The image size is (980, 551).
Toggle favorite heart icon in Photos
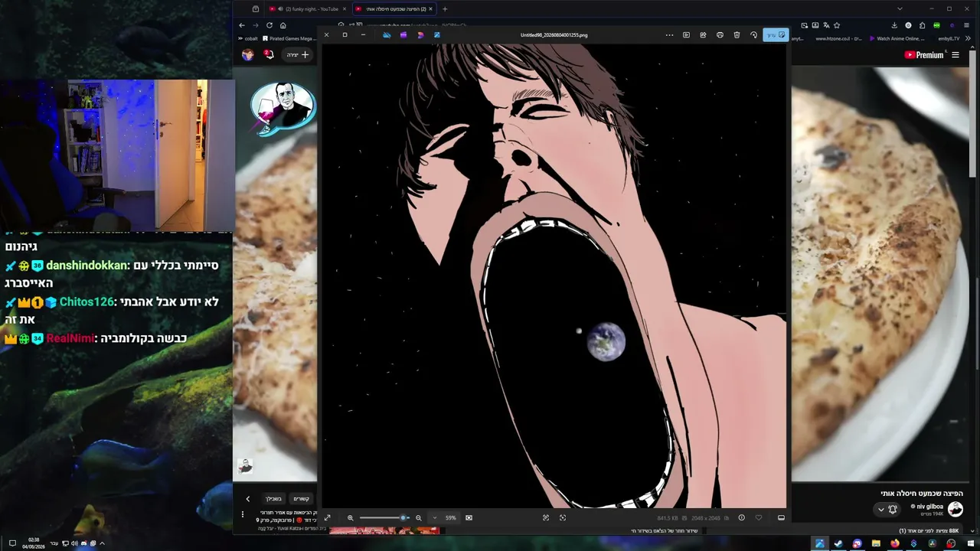[759, 518]
